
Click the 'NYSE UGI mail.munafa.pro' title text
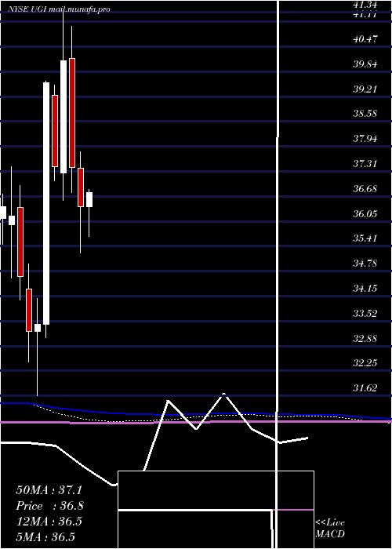[59, 9]
